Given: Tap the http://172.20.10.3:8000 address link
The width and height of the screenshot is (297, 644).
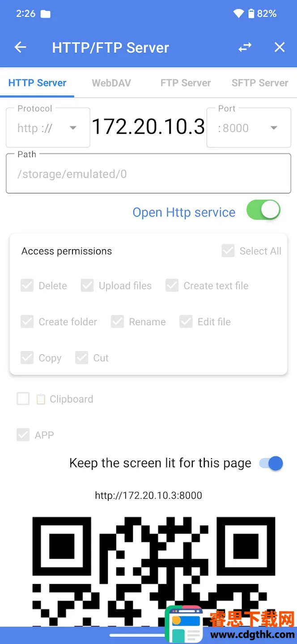Looking at the screenshot, I should [148, 496].
